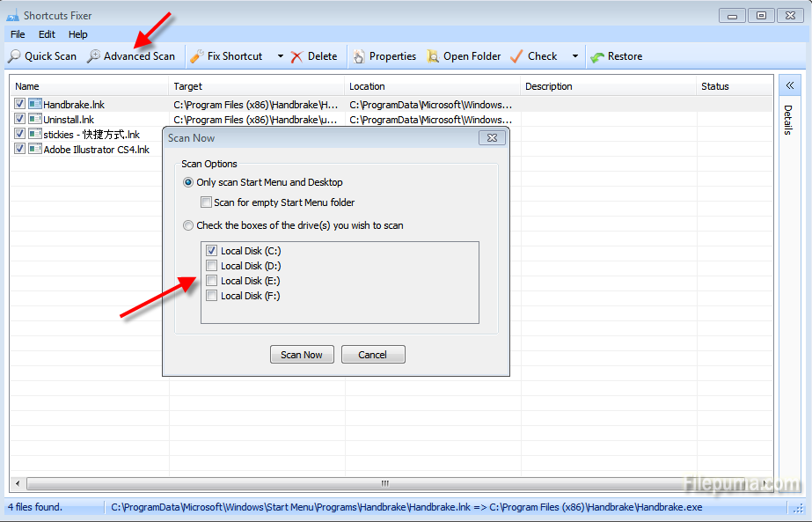Image resolution: width=812 pixels, height=522 pixels.
Task: Select 'Only scan Start Menu and Desktop' option
Action: pos(188,182)
